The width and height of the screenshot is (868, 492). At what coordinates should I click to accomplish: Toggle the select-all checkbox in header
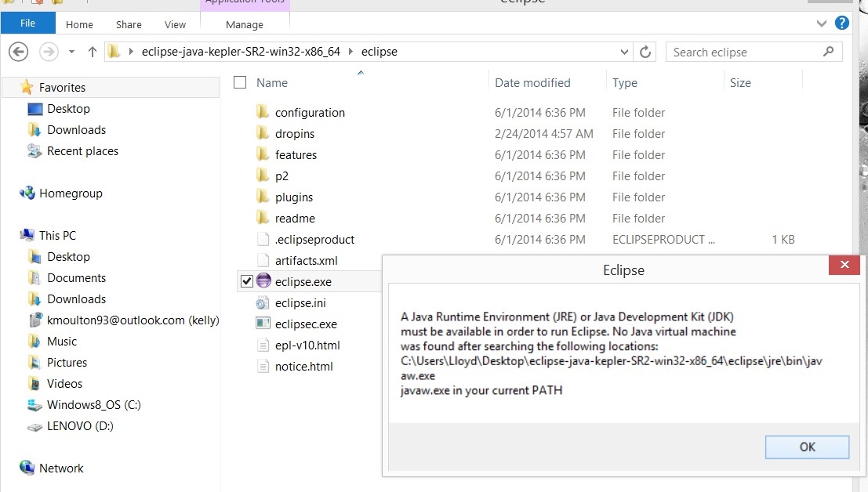coord(240,82)
